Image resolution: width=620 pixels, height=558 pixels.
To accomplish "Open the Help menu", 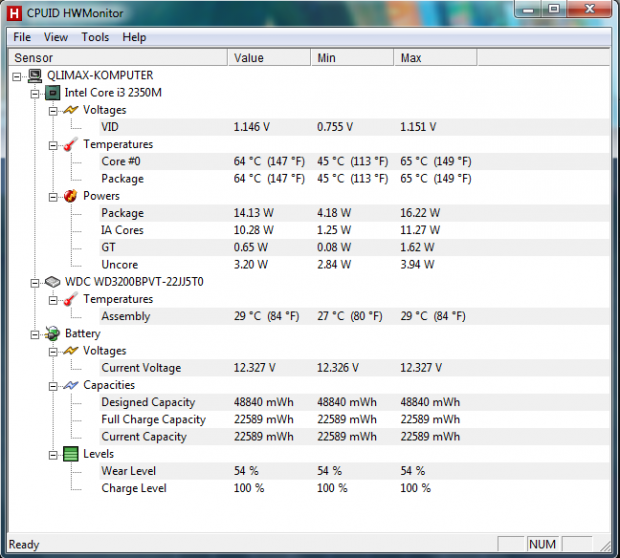I will click(134, 37).
